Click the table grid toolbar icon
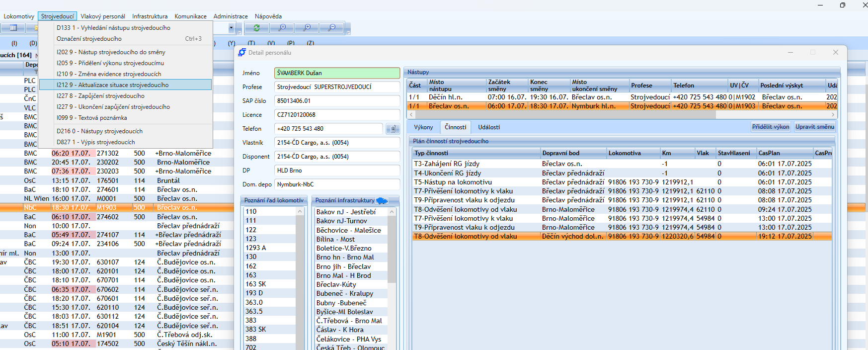The height and width of the screenshot is (350, 868). pyautogui.click(x=13, y=28)
